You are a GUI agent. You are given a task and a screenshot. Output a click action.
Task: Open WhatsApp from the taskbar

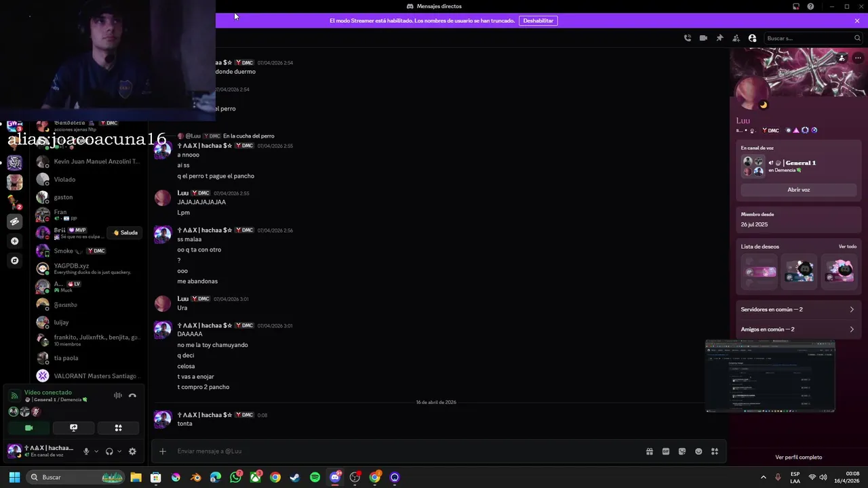click(x=235, y=477)
